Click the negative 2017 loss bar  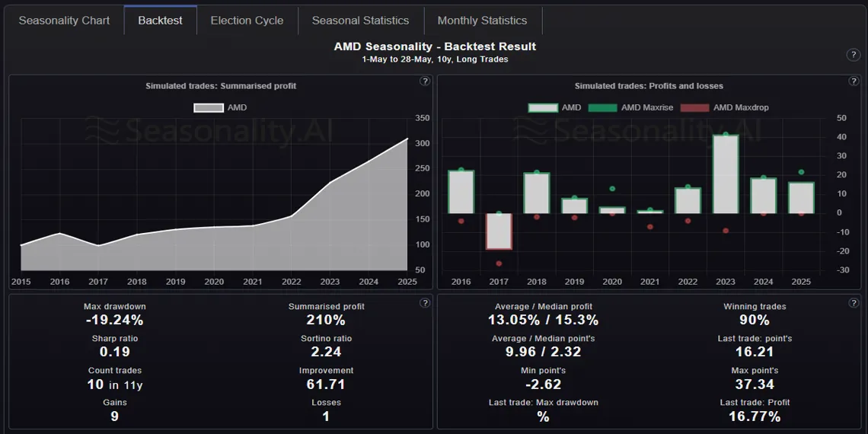click(x=499, y=231)
